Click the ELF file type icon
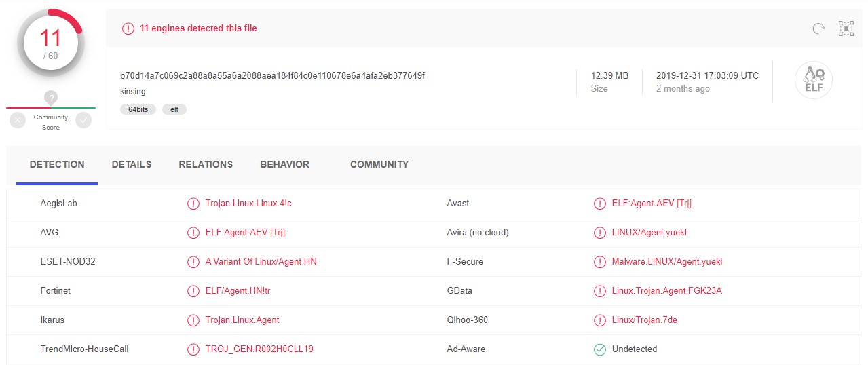 point(813,81)
